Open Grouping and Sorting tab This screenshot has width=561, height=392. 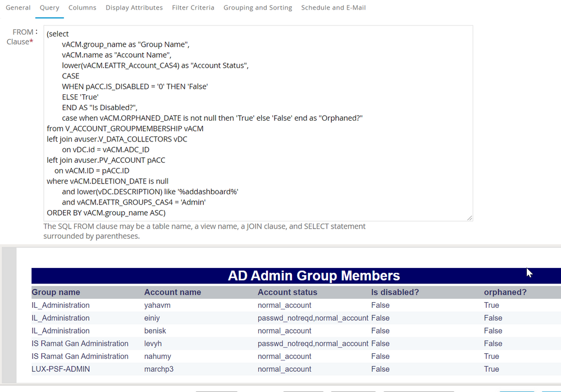[x=258, y=8]
